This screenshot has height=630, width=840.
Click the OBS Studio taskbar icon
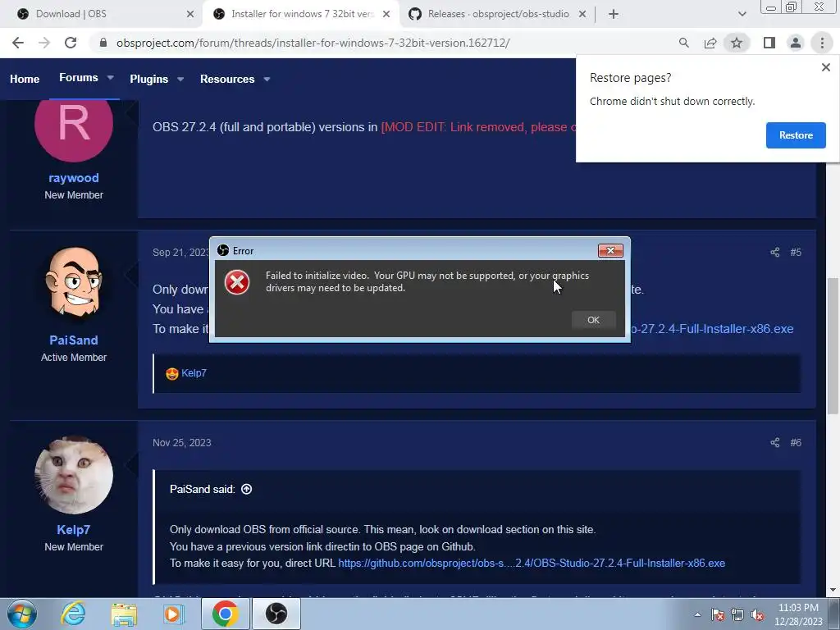(276, 614)
